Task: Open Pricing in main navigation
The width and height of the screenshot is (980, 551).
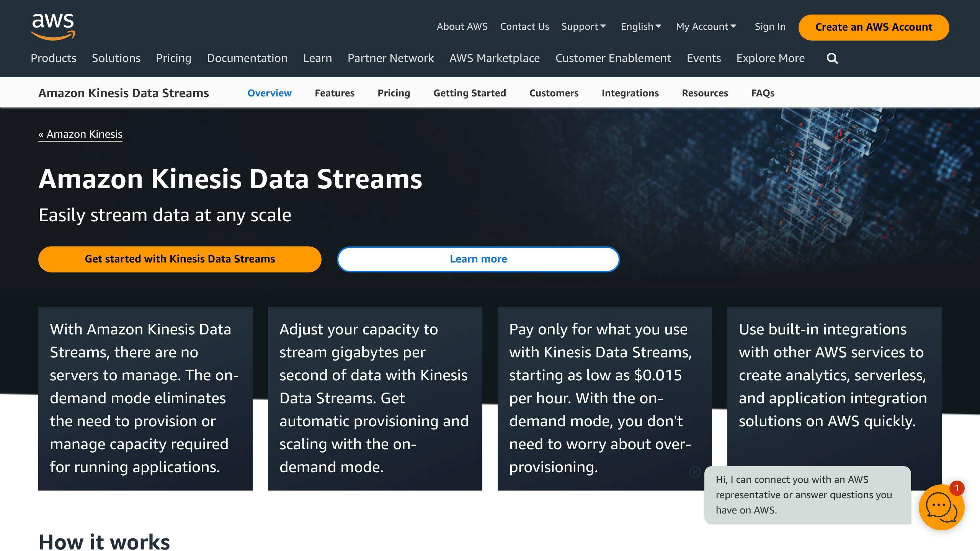Action: [x=173, y=58]
